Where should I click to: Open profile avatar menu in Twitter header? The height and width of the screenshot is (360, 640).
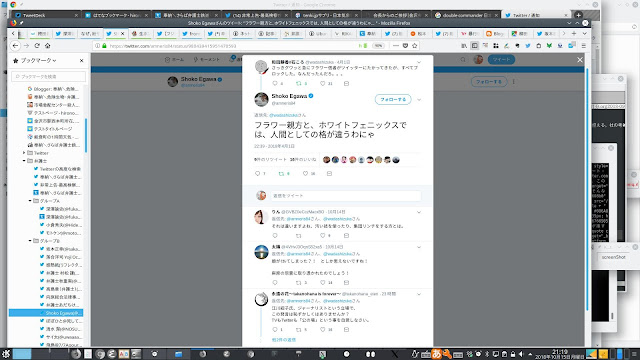pos(478,60)
